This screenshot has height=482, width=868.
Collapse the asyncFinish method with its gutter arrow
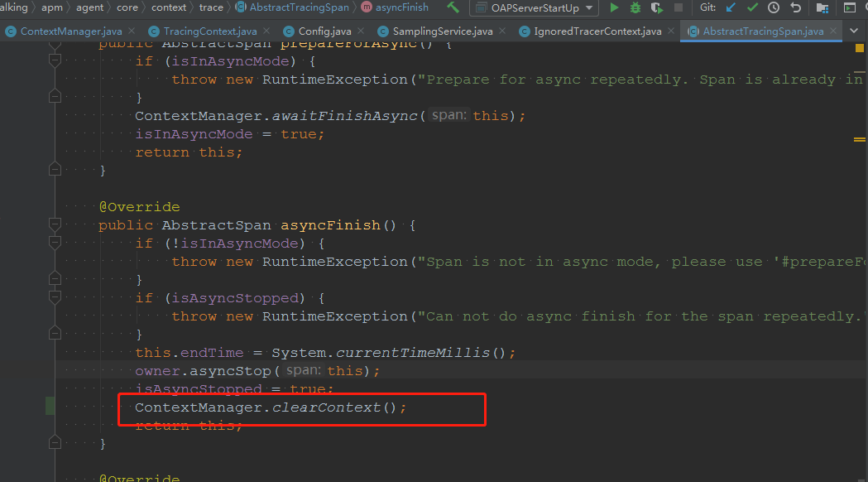[x=55, y=224]
